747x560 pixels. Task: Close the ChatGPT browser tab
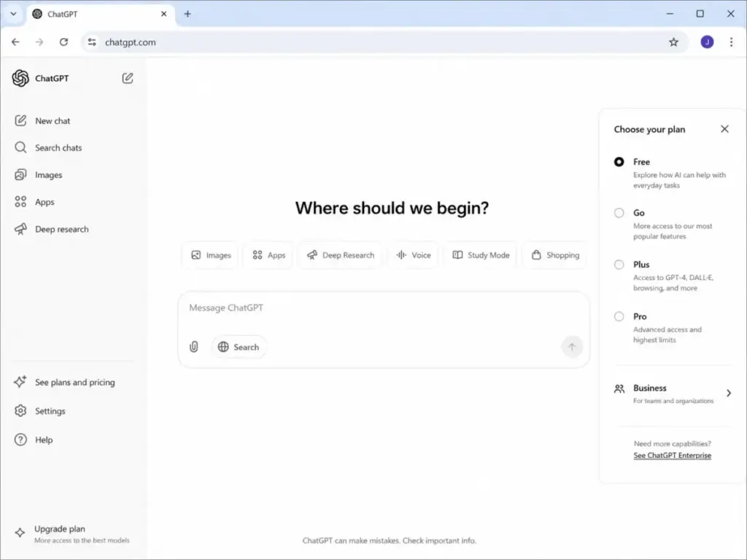pyautogui.click(x=164, y=15)
